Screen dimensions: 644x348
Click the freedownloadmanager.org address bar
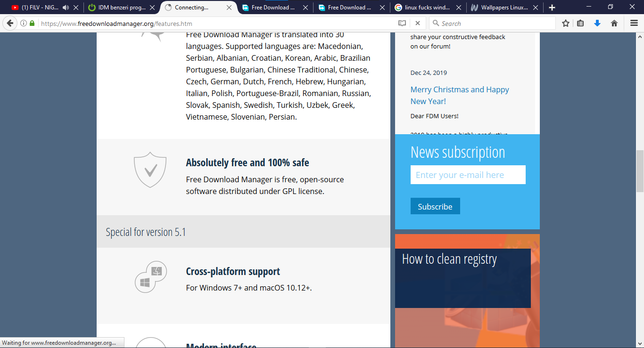tap(217, 23)
